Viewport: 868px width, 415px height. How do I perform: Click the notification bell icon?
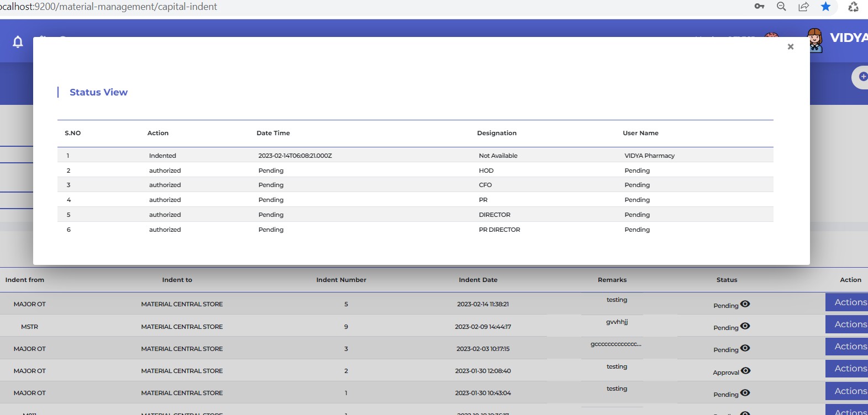(18, 42)
